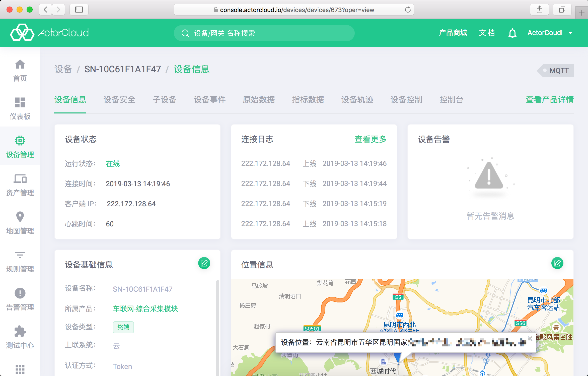Click the 终端 device type tag
588x376 pixels.
[x=123, y=327]
